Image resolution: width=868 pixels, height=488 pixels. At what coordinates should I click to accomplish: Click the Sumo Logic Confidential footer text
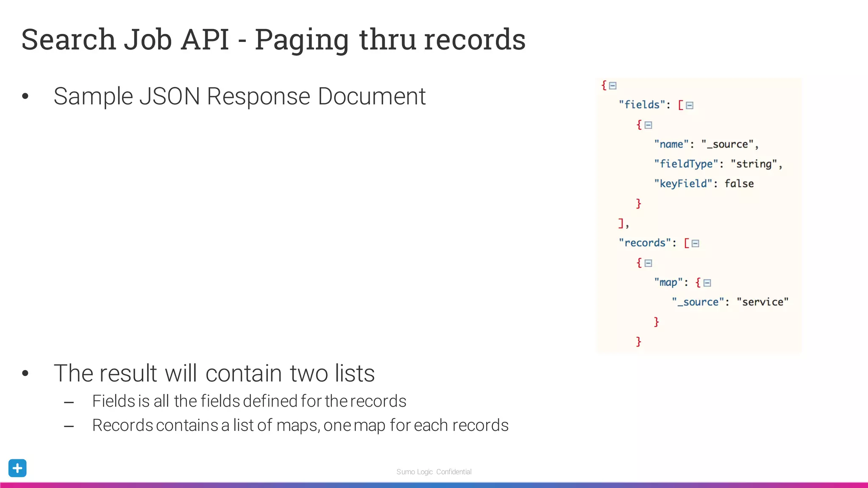click(434, 471)
